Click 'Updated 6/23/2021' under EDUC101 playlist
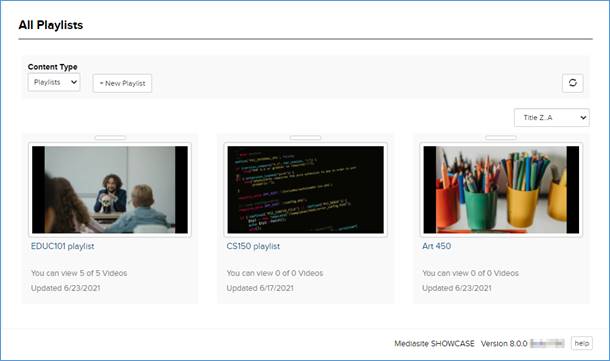 point(65,288)
